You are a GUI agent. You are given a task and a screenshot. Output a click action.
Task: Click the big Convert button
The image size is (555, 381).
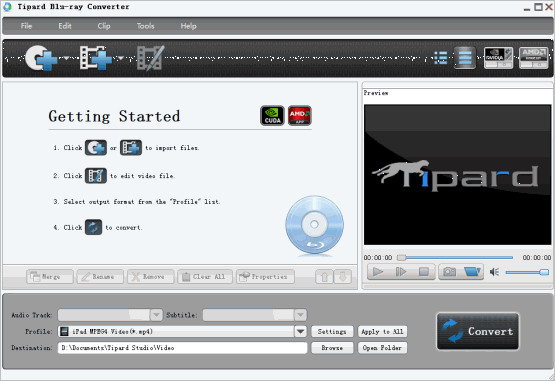pos(478,331)
